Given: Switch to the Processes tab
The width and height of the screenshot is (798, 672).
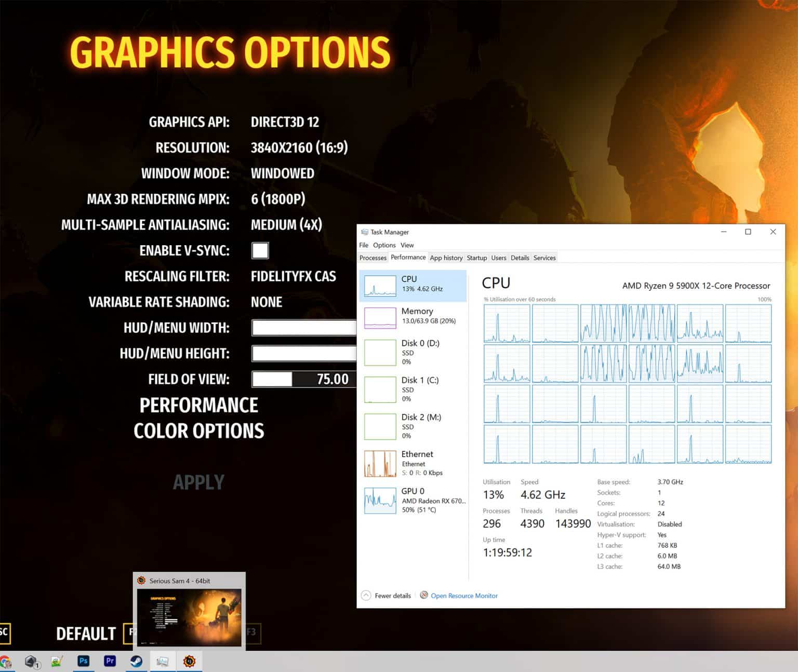Looking at the screenshot, I should pyautogui.click(x=373, y=258).
